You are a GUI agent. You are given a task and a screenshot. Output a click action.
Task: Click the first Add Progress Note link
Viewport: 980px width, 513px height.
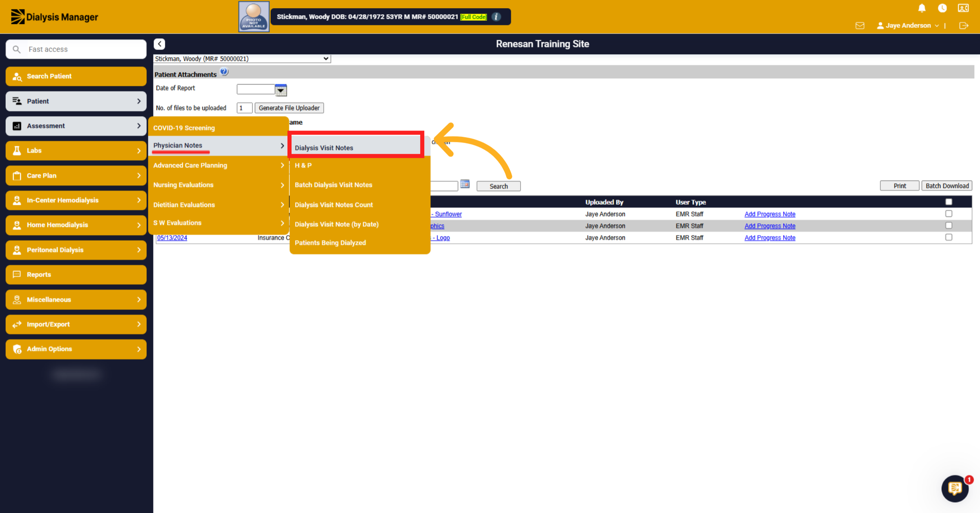pyautogui.click(x=770, y=214)
